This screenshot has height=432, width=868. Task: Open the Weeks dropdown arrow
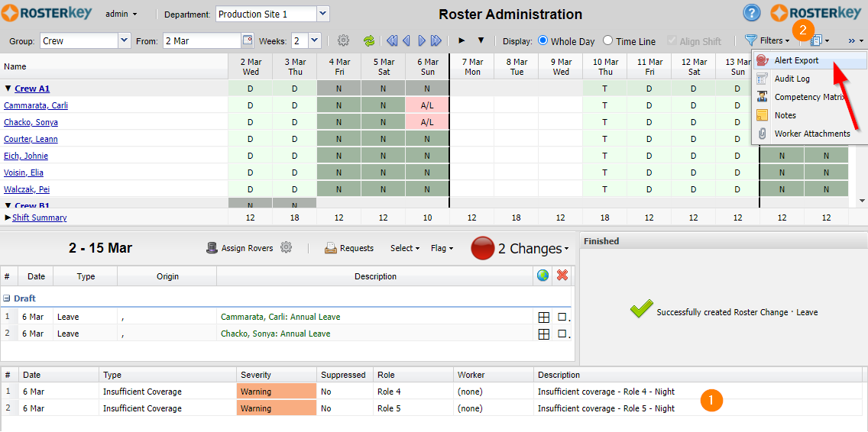[x=315, y=40]
